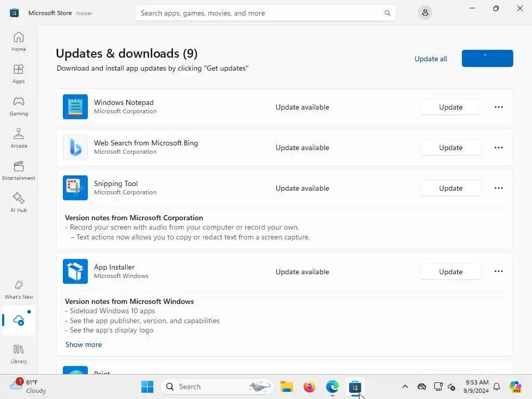Open the Library section

(x=18, y=354)
